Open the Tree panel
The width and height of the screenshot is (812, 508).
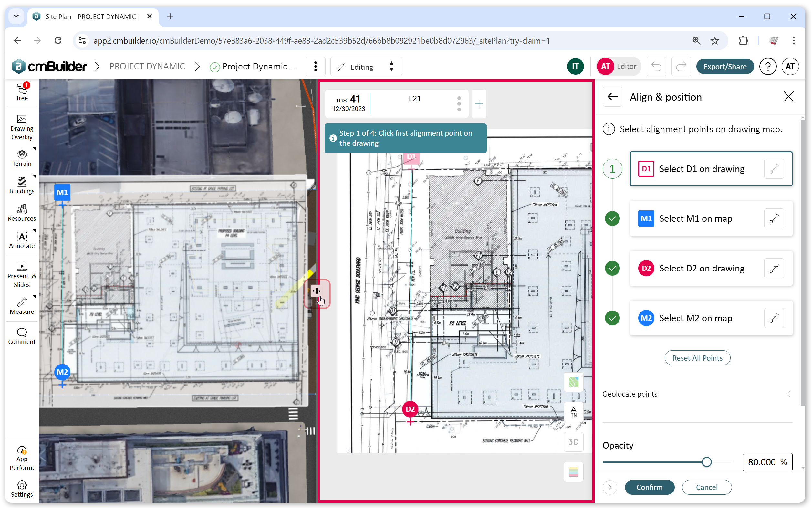click(x=22, y=92)
